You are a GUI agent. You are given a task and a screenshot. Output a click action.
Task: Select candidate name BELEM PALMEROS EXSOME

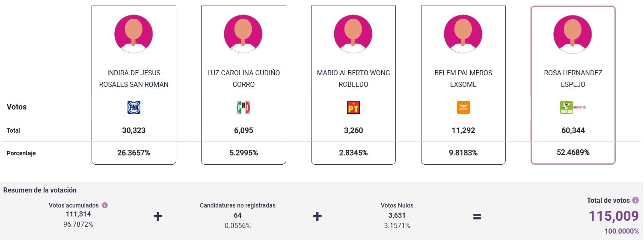[463, 79]
